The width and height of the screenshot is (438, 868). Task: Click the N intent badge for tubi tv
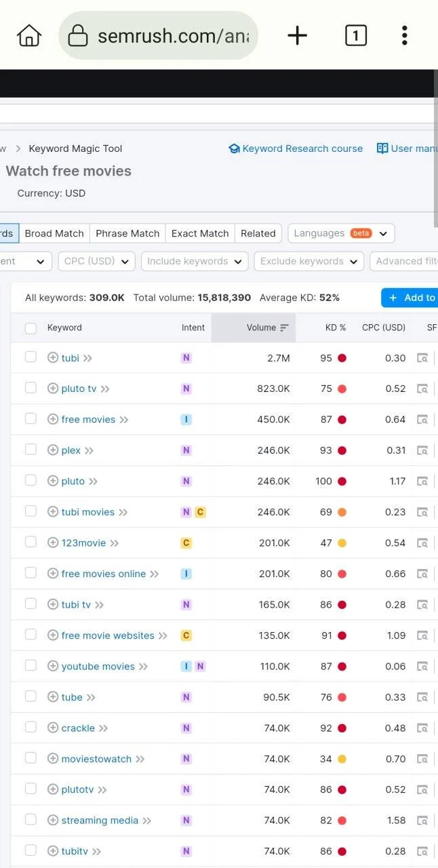(x=186, y=604)
